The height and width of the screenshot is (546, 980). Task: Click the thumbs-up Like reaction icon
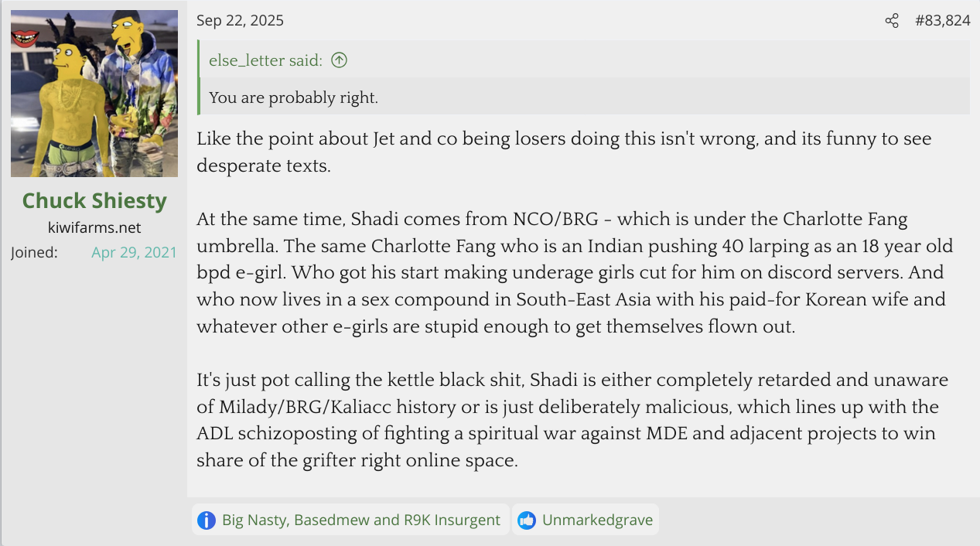tap(527, 520)
